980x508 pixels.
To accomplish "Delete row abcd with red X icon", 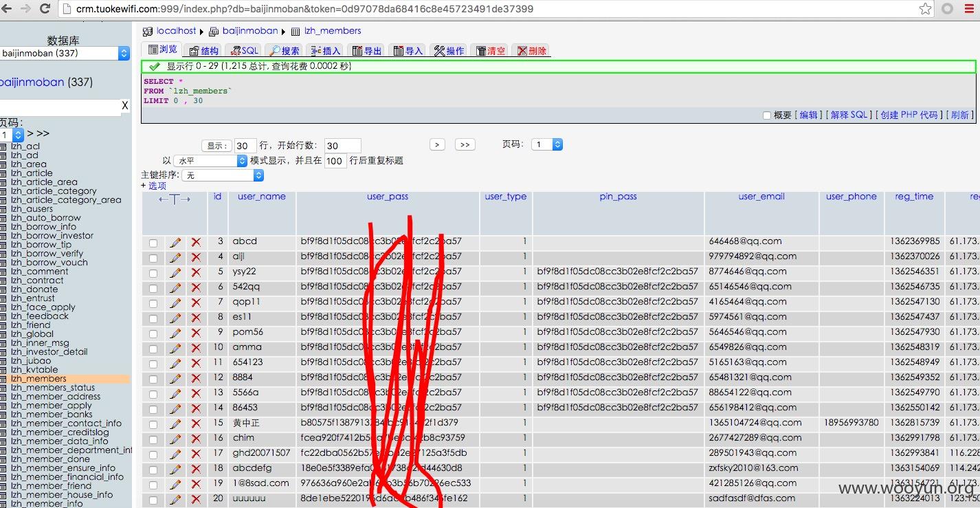I will pos(196,243).
